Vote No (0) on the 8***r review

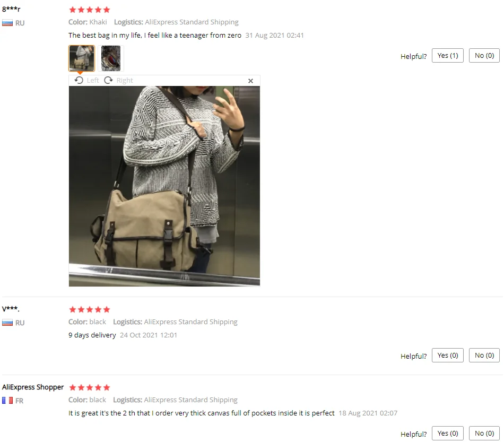coord(484,56)
